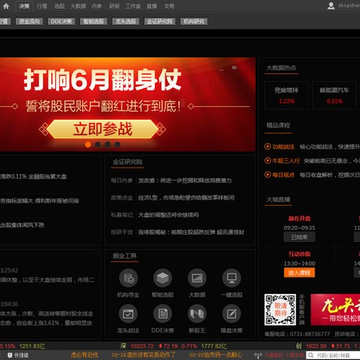Open the 新能源汽车 hot topic card
The height and width of the screenshot is (360, 360).
coord(334,95)
